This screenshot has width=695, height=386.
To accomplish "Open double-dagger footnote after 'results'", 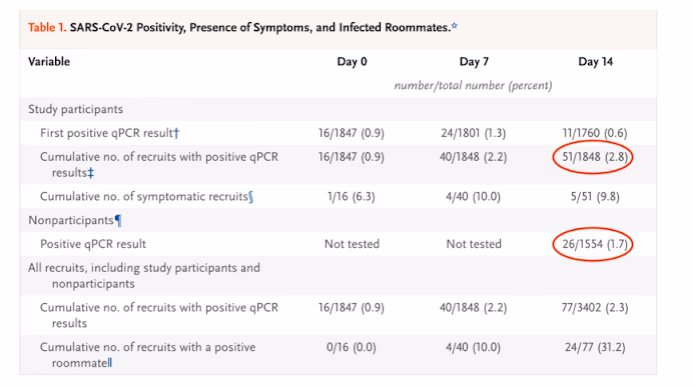I will coord(90,172).
